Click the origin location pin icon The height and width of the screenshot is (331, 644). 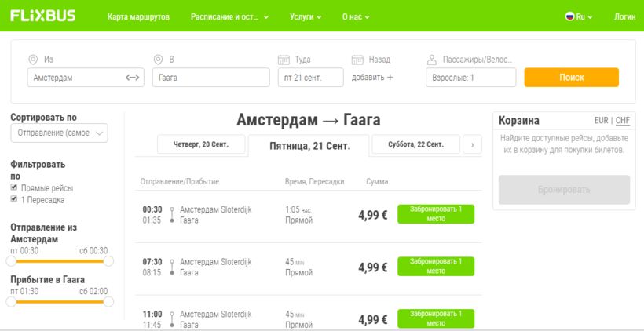[x=33, y=60]
